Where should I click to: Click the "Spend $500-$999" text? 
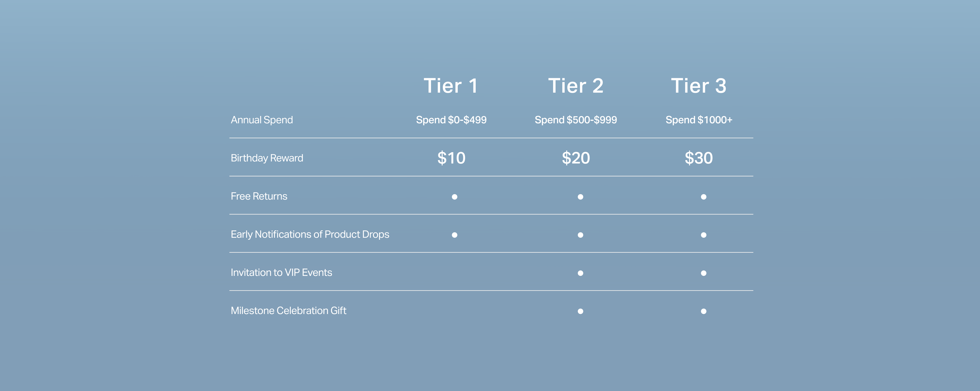click(x=576, y=120)
